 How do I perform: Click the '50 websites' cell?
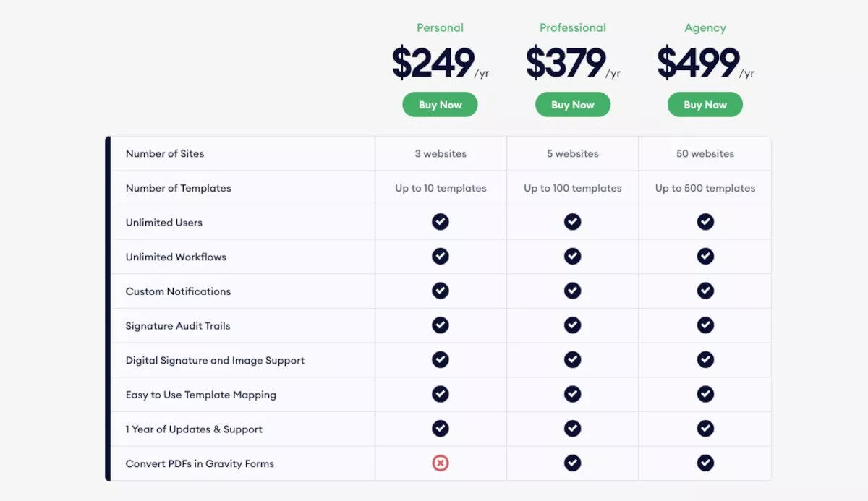coord(705,153)
